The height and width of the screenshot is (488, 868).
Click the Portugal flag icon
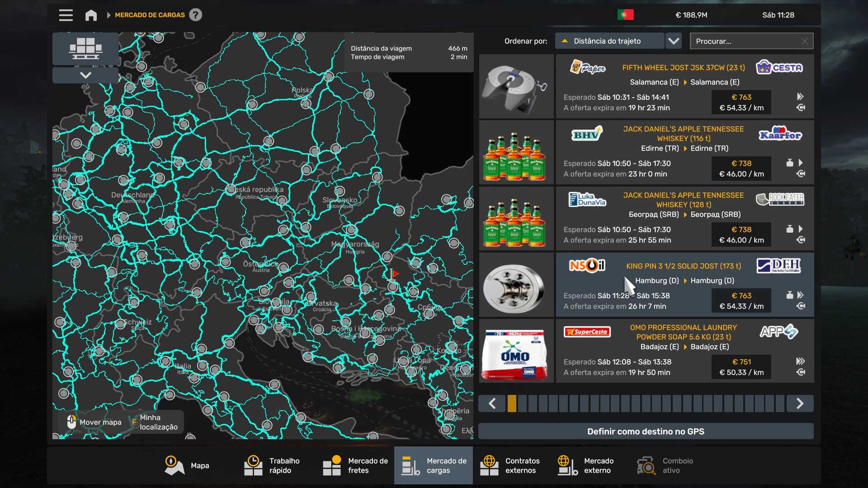pyautogui.click(x=625, y=15)
